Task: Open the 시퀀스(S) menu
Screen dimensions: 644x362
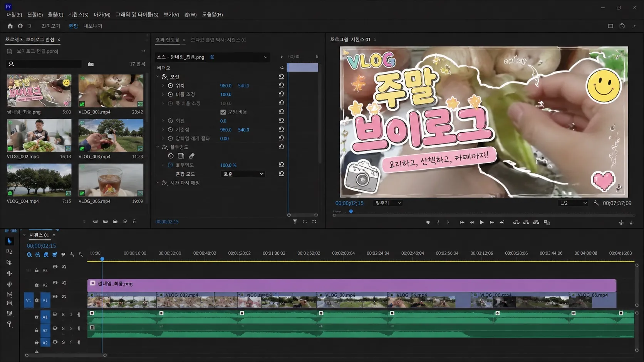Action: [78, 15]
